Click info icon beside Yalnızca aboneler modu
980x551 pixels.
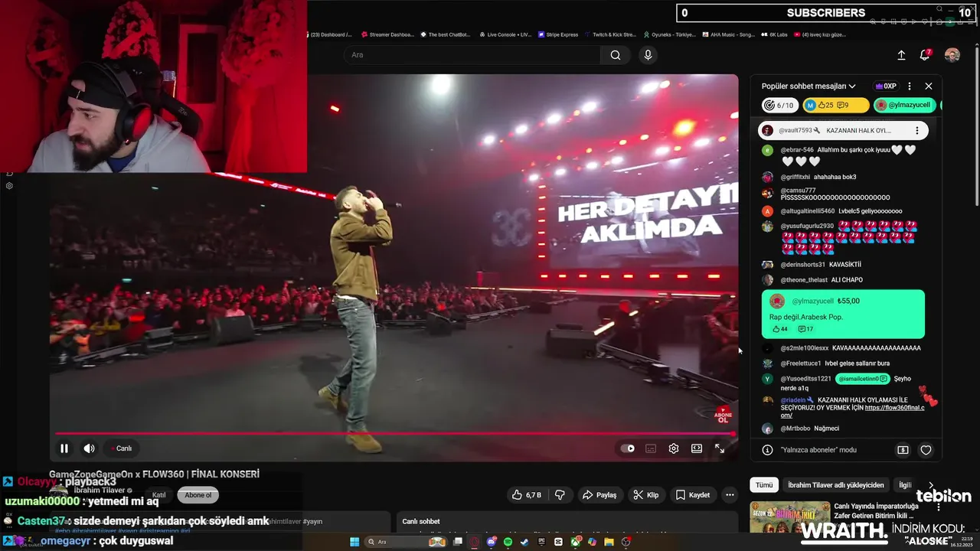point(768,450)
